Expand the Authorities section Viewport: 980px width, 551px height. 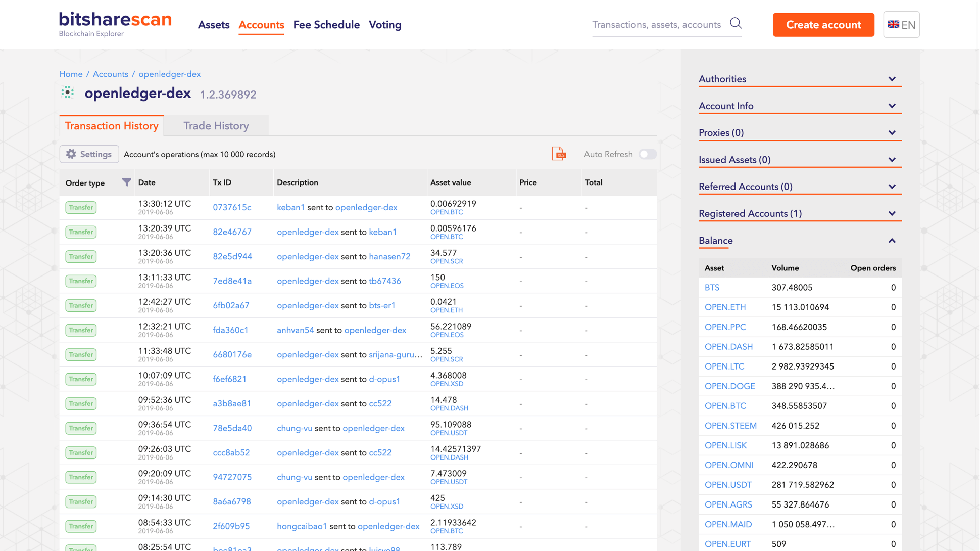click(892, 79)
